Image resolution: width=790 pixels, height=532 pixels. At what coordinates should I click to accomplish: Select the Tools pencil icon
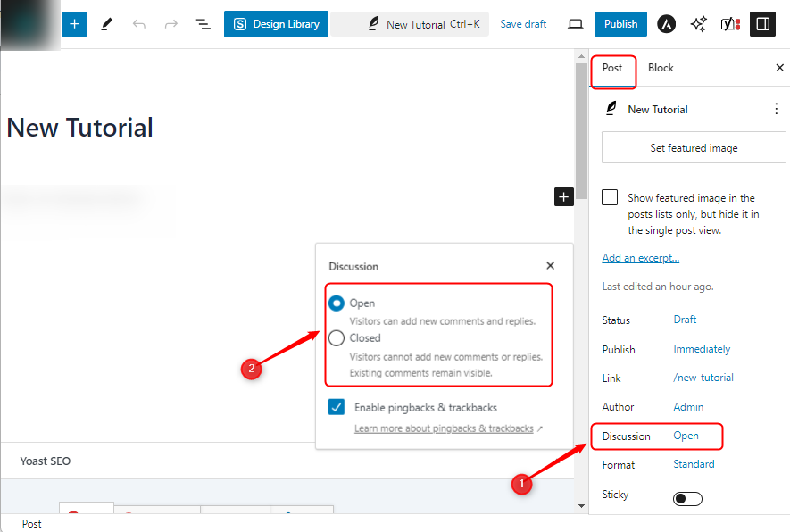(x=107, y=24)
